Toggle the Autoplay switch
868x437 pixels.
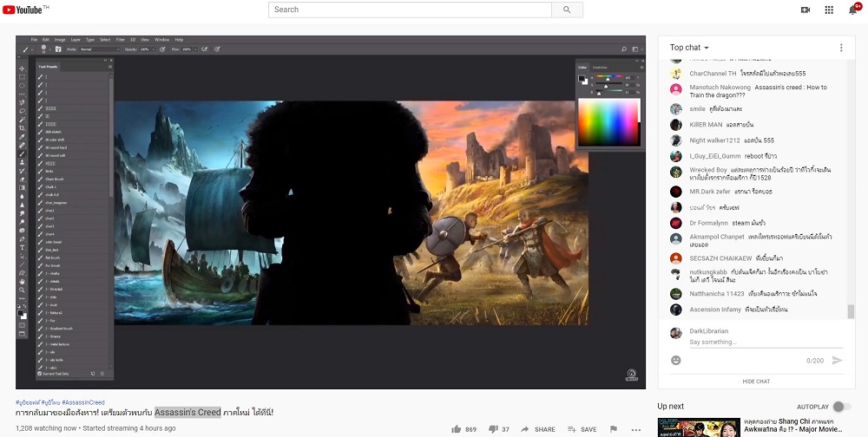pyautogui.click(x=841, y=407)
